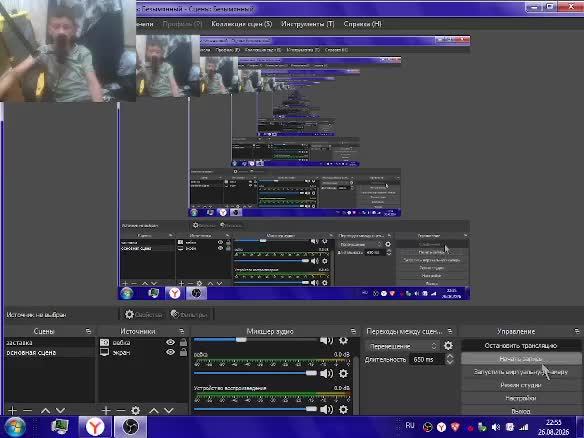
Task: Open transition properties gear next to Перемещение
Action: pyautogui.click(x=448, y=346)
